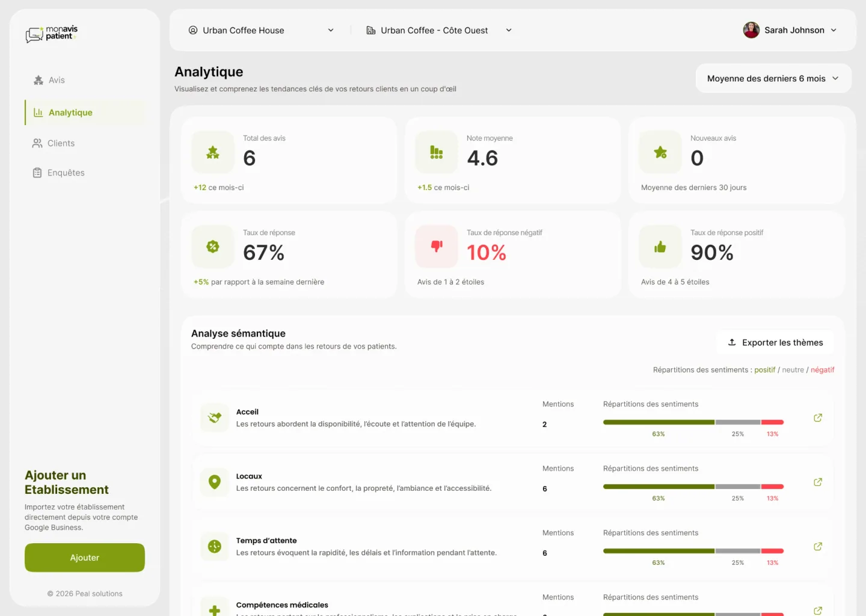Open external link for Compétences médicales theme
866x616 pixels.
click(818, 611)
